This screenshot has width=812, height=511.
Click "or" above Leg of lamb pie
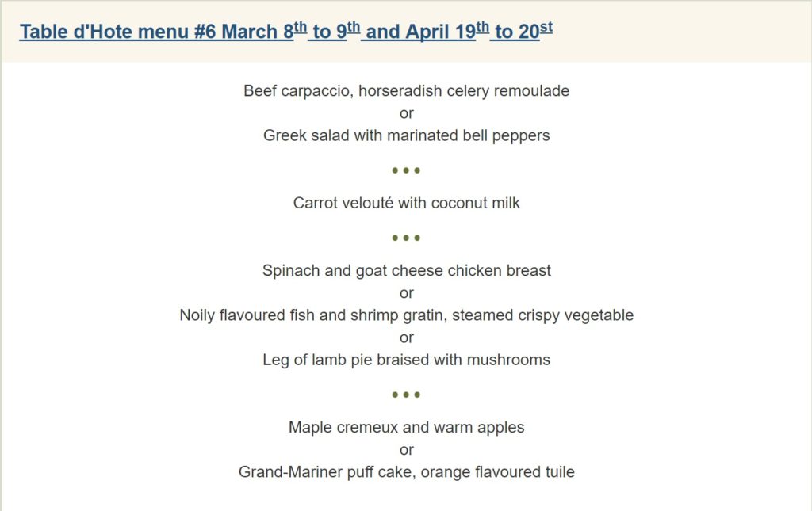click(406, 337)
